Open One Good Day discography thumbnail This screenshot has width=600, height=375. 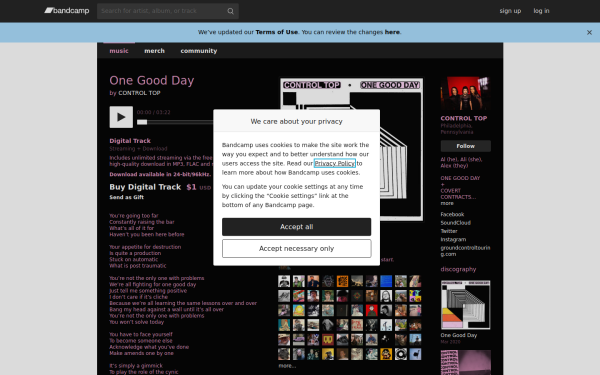[x=466, y=305]
